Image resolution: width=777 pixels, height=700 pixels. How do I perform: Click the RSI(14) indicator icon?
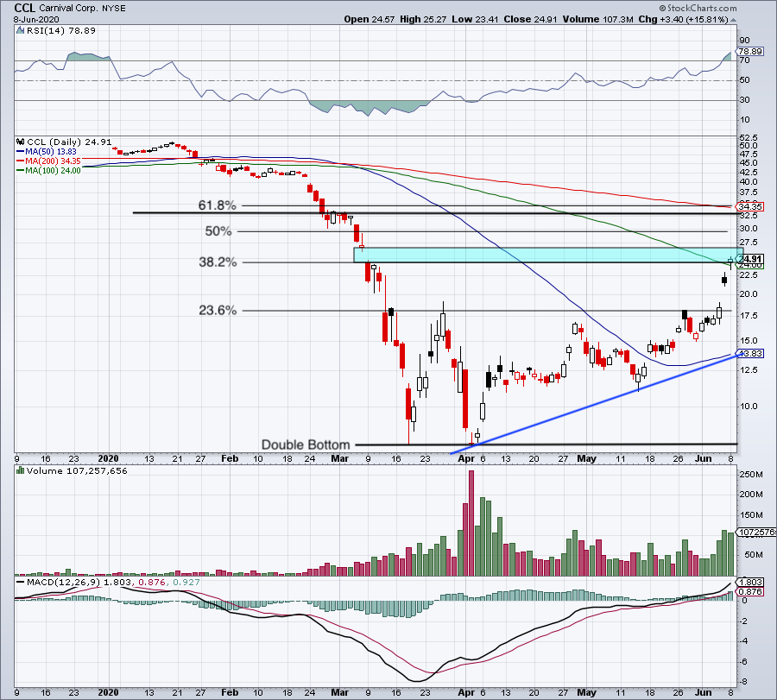pos(20,31)
